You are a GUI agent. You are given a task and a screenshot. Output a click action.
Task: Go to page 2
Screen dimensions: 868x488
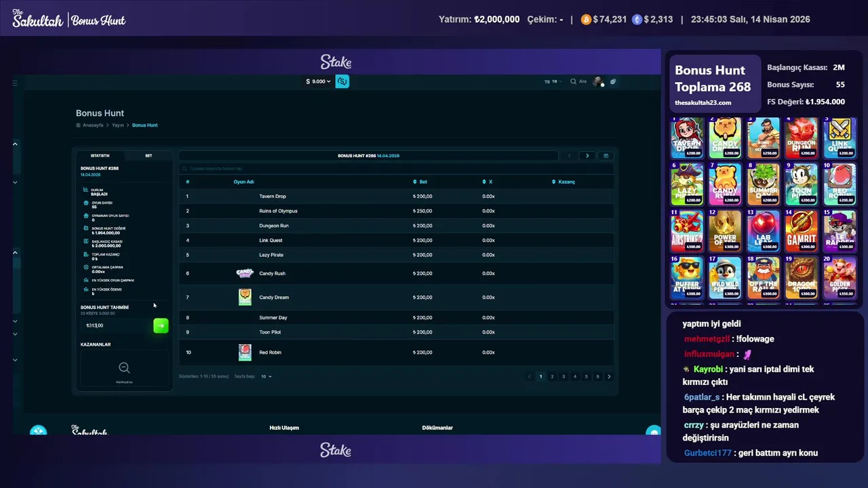[552, 376]
